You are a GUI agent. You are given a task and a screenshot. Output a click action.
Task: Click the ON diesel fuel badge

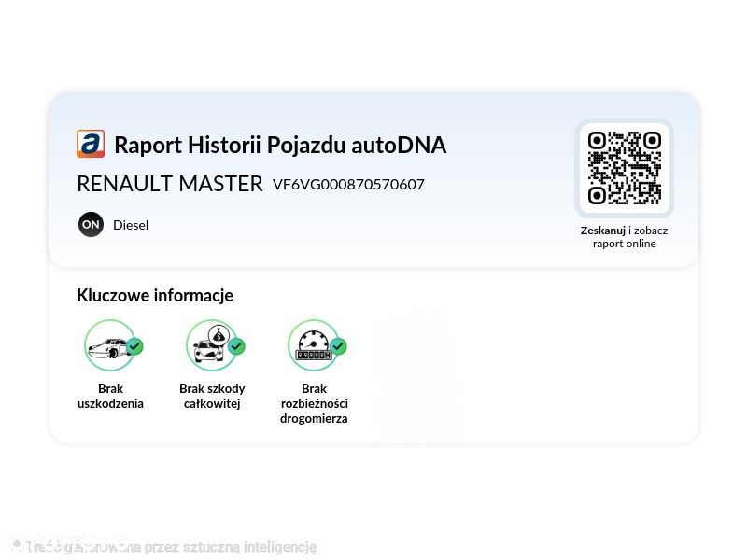point(91,225)
